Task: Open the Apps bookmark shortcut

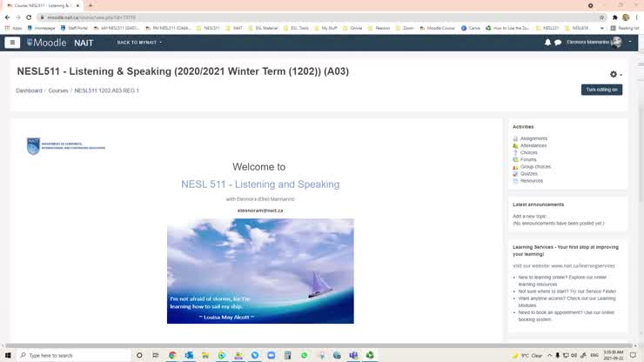Action: (14, 28)
